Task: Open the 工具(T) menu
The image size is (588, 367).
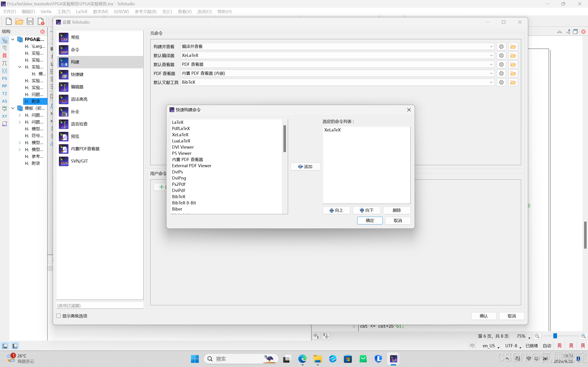Action: (64, 11)
